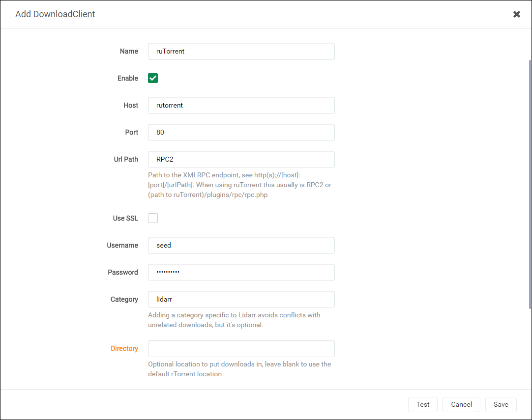Image resolution: width=532 pixels, height=420 pixels.
Task: Click the Url Path field showing RPC2
Action: [x=241, y=159]
